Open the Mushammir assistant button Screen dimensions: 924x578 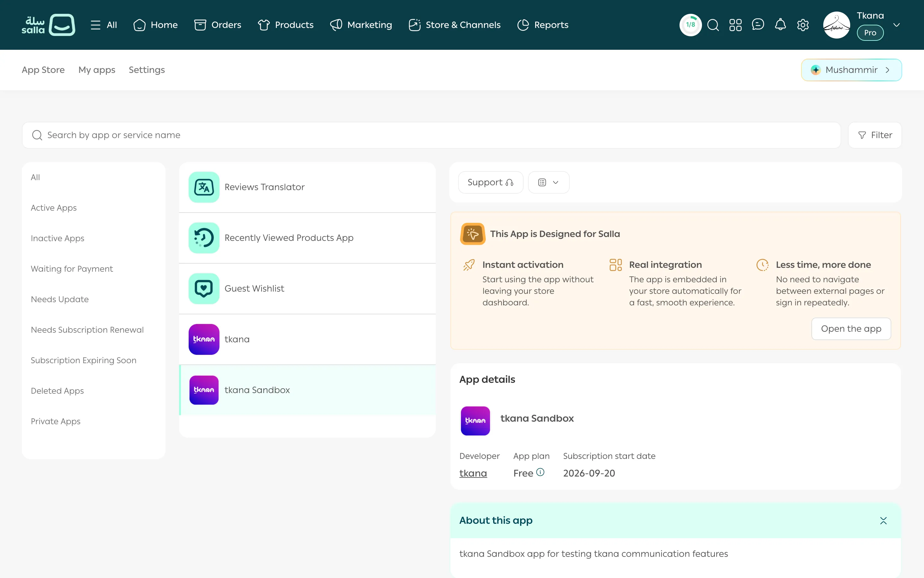851,70
